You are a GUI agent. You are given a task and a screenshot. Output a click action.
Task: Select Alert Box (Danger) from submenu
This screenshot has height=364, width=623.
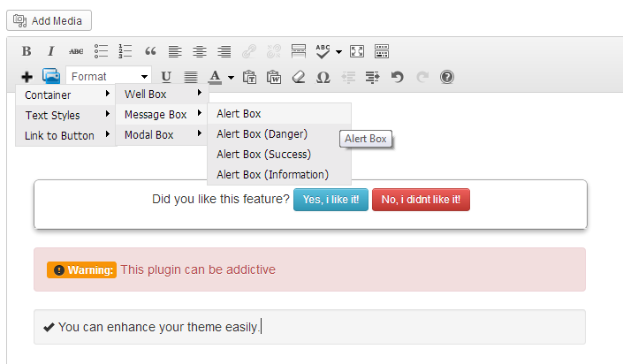tap(262, 133)
